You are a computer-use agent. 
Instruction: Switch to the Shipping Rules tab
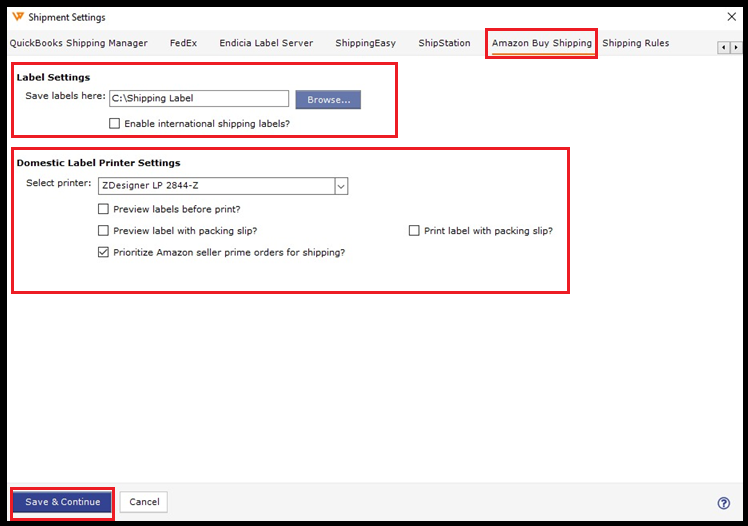[x=635, y=43]
